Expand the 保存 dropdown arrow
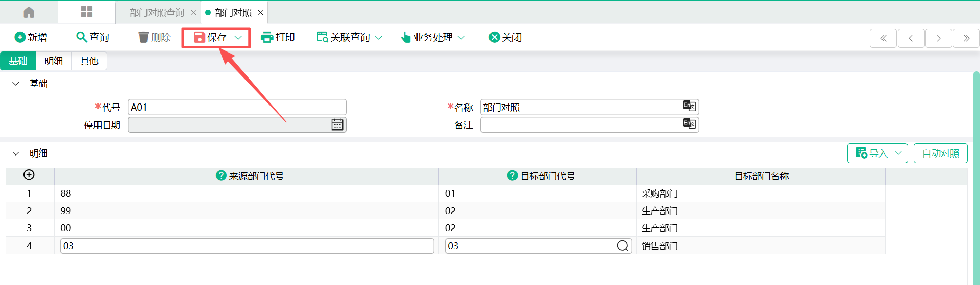980x285 pixels. 238,37
